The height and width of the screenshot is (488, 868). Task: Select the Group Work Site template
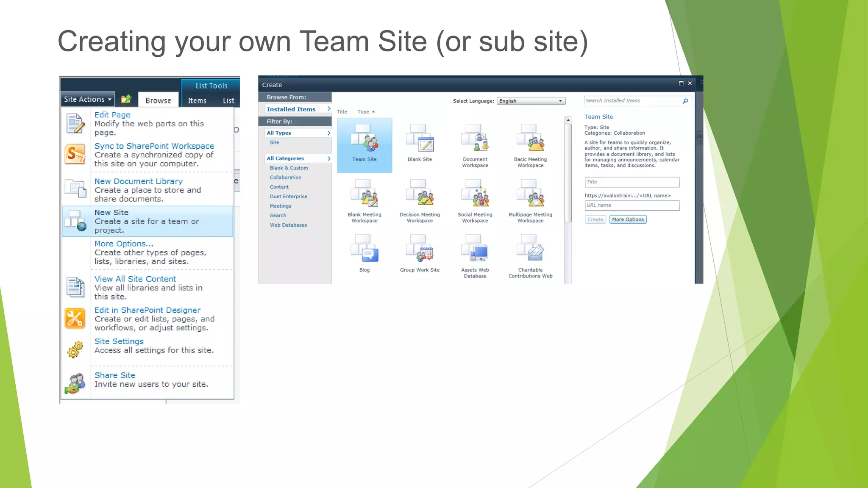click(x=420, y=255)
